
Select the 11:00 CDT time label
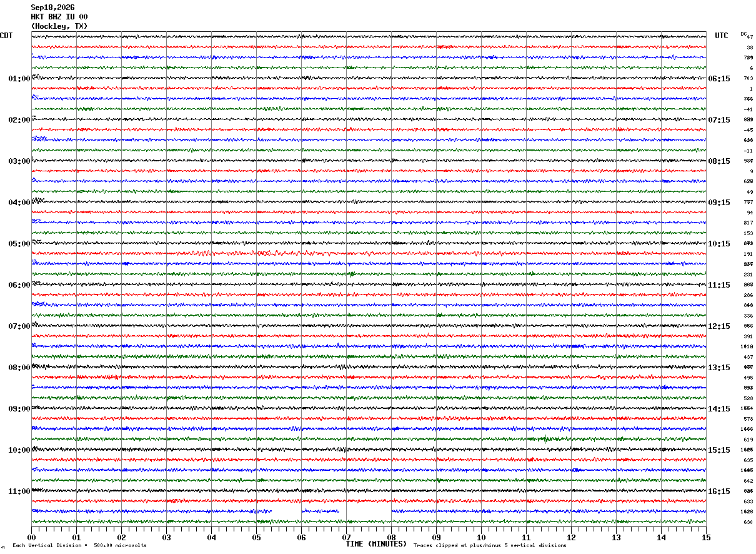[19, 491]
